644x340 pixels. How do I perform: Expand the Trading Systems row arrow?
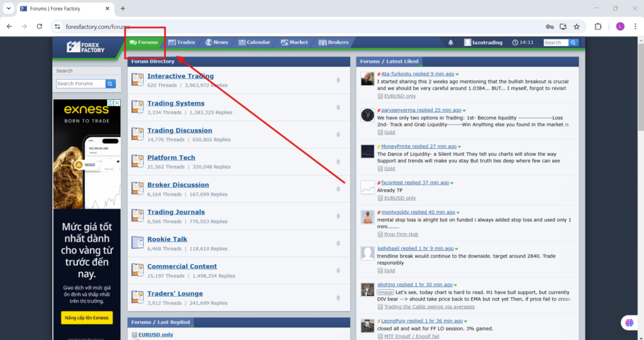pyautogui.click(x=338, y=107)
